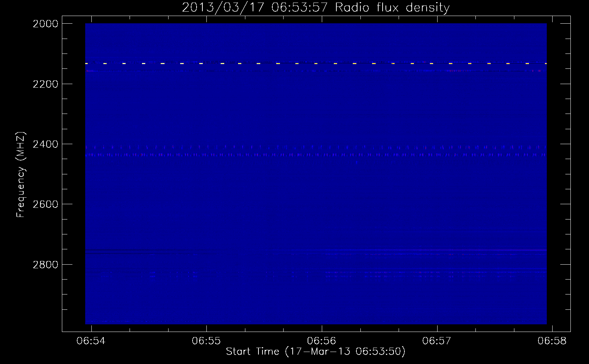Click the 2800 frequency axis label
589x364 pixels.
coord(46,265)
